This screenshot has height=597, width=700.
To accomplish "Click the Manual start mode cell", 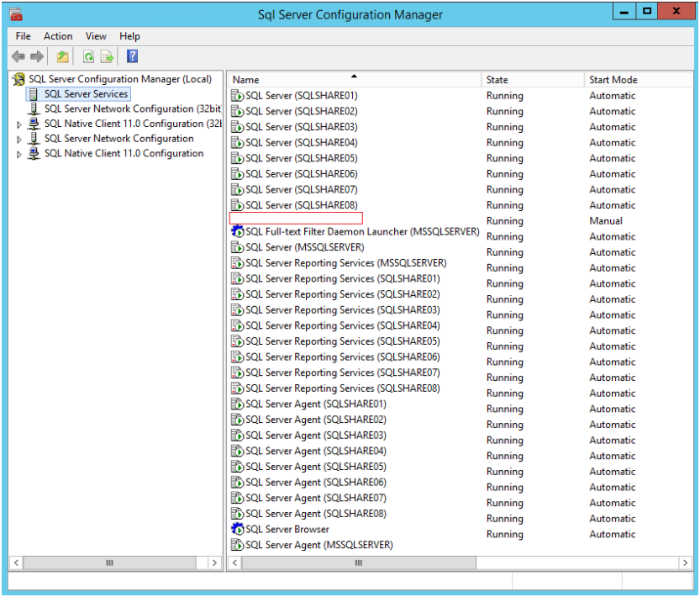I will point(605,221).
